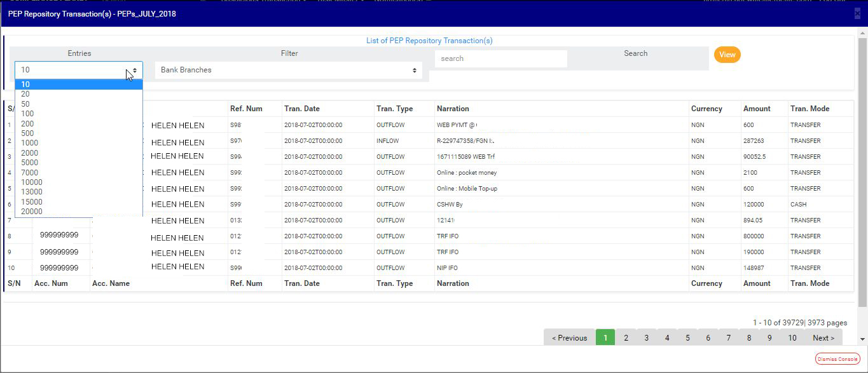The width and height of the screenshot is (868, 373).
Task: Open the Bank Branches filter dropdown
Action: tap(288, 70)
